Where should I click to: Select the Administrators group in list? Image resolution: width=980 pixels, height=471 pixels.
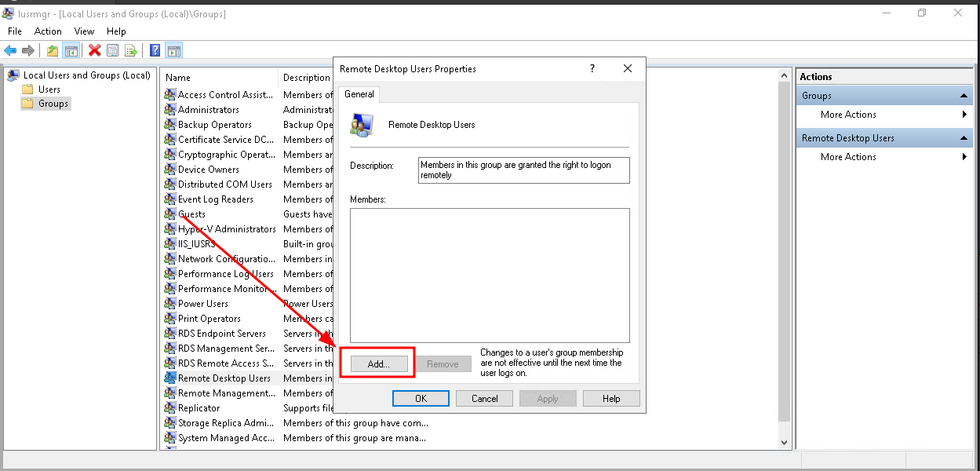(x=208, y=110)
